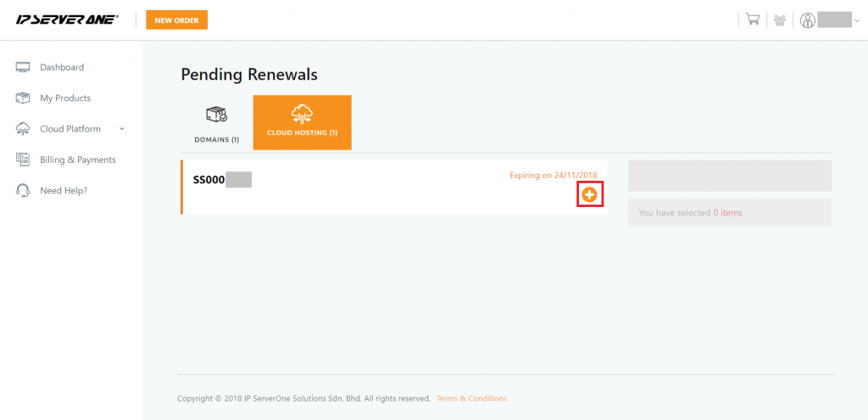Click the Domains package icon
868x420 pixels.
coord(216,115)
